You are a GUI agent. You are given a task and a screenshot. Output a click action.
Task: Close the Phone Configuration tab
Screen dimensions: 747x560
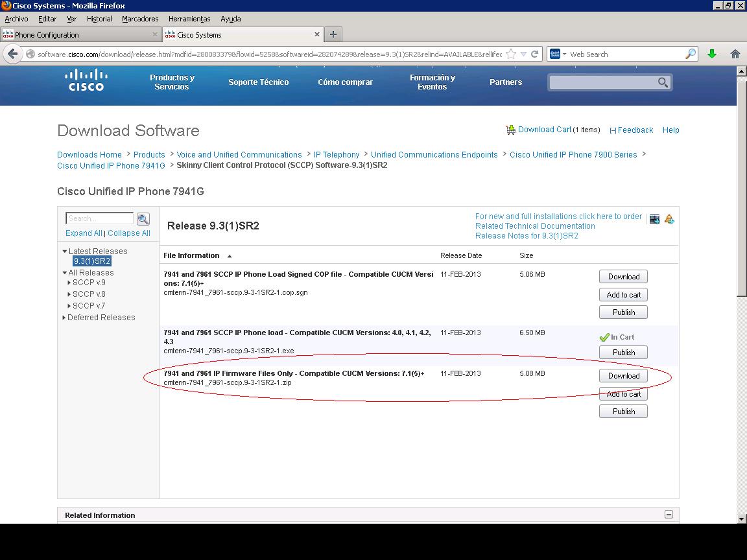155,34
